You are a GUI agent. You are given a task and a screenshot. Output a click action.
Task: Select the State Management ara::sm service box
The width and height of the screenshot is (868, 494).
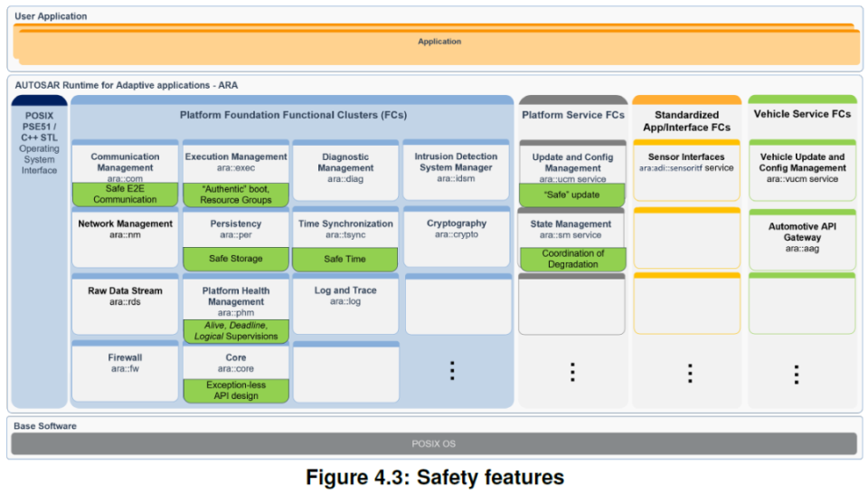coord(571,239)
